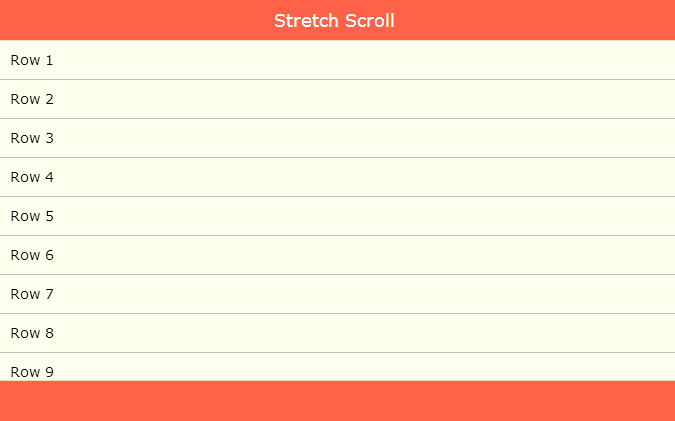Choose Row 3 from the list
This screenshot has height=421, width=675.
(32, 138)
